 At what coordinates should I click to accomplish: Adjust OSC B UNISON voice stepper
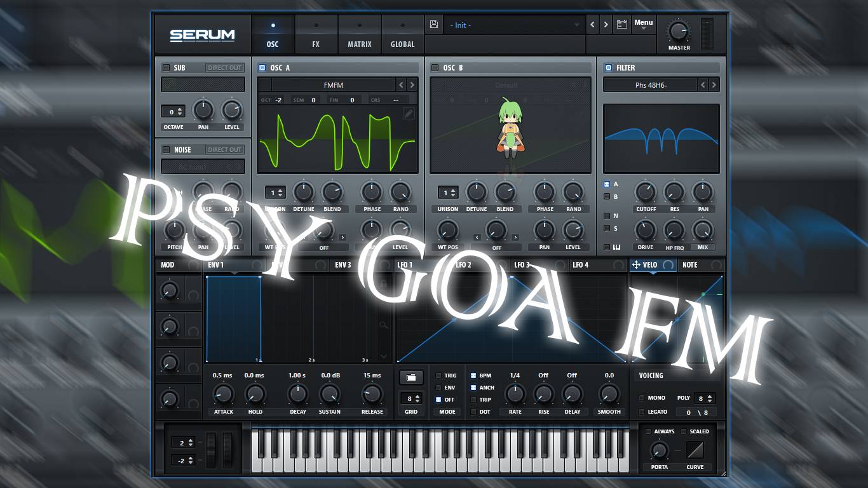pos(448,193)
